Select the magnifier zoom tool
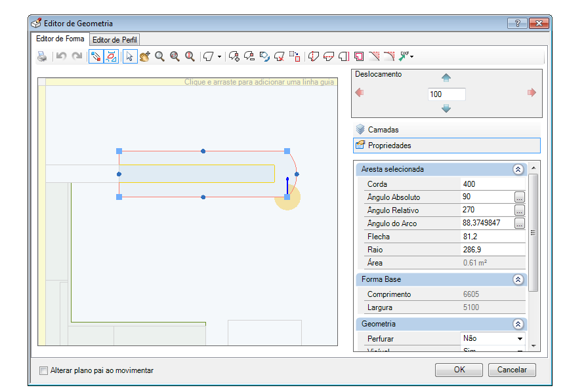 (x=159, y=56)
